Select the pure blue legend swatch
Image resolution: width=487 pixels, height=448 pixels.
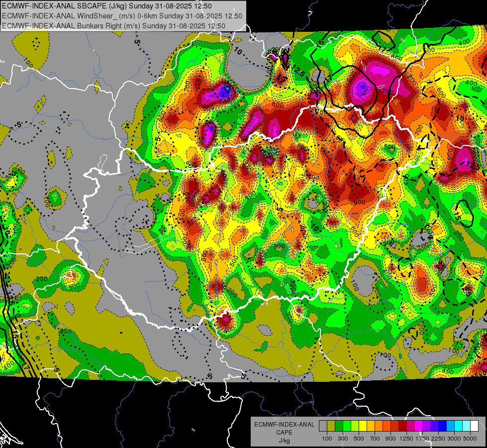pyautogui.click(x=443, y=426)
